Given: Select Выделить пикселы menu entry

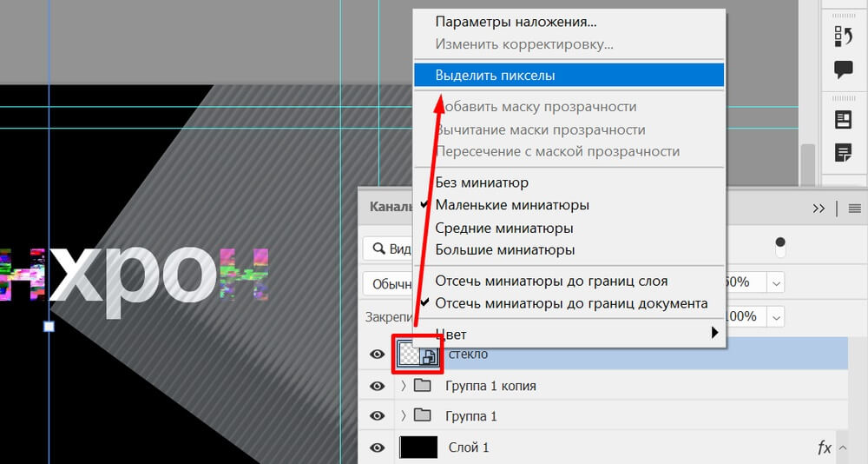Looking at the screenshot, I should [x=569, y=76].
